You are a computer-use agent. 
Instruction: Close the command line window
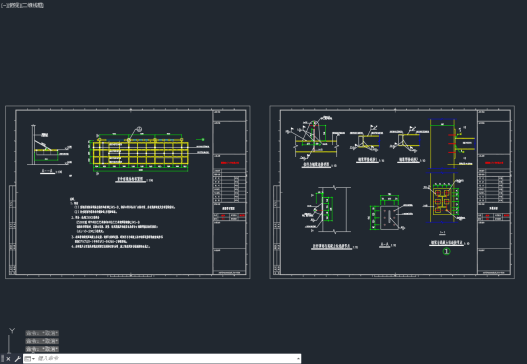(8, 359)
